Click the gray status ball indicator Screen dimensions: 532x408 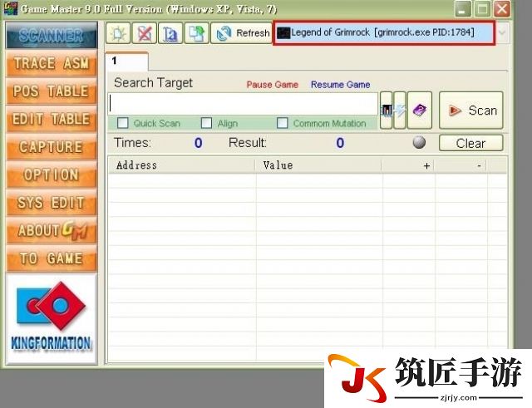[x=419, y=142]
